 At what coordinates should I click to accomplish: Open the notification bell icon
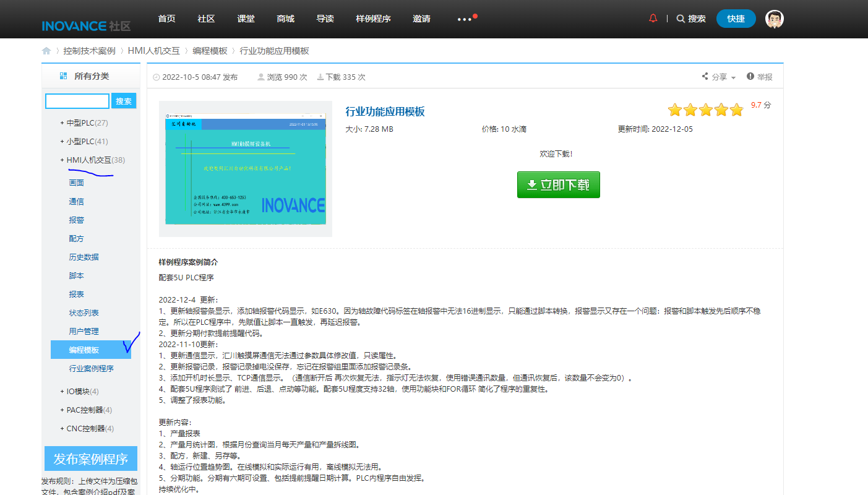653,19
